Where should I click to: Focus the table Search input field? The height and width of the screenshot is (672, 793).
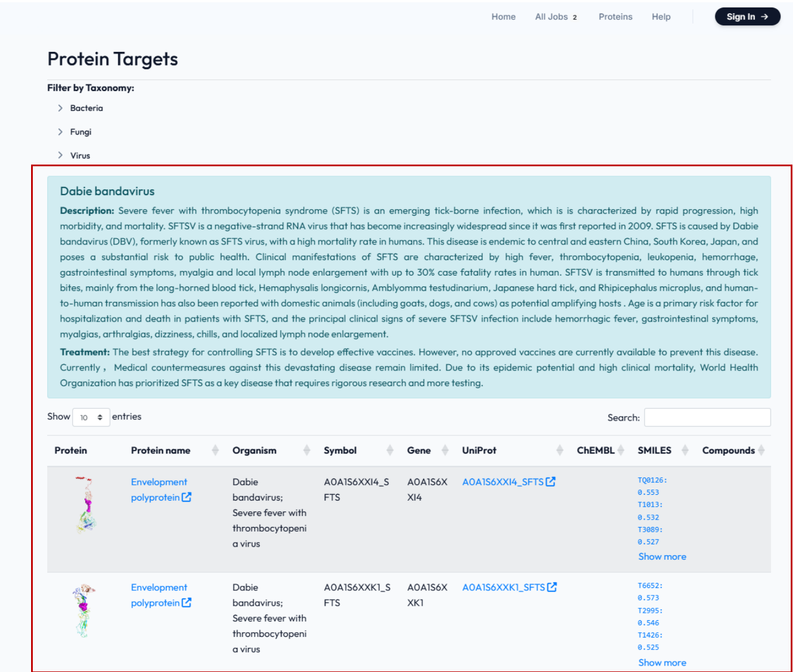(707, 417)
